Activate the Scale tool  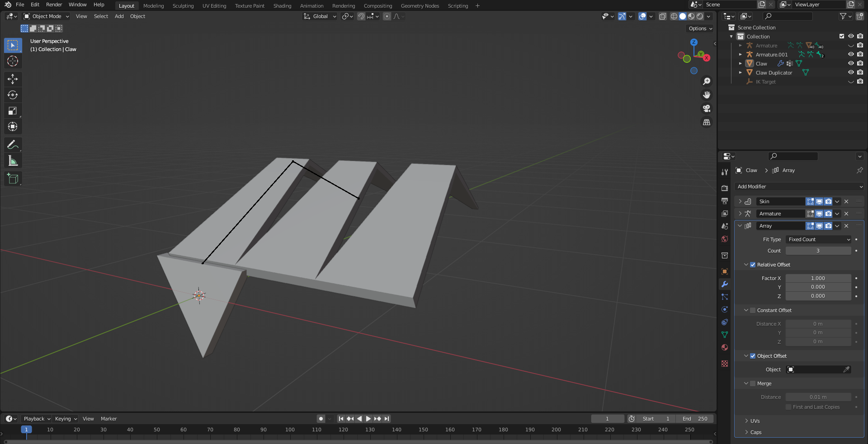point(13,111)
